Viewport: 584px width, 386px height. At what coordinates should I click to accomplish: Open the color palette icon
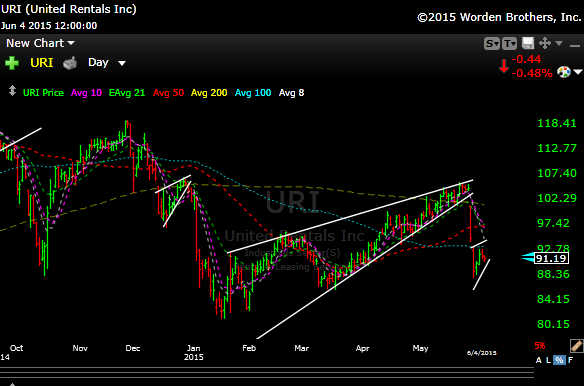pyautogui.click(x=564, y=72)
